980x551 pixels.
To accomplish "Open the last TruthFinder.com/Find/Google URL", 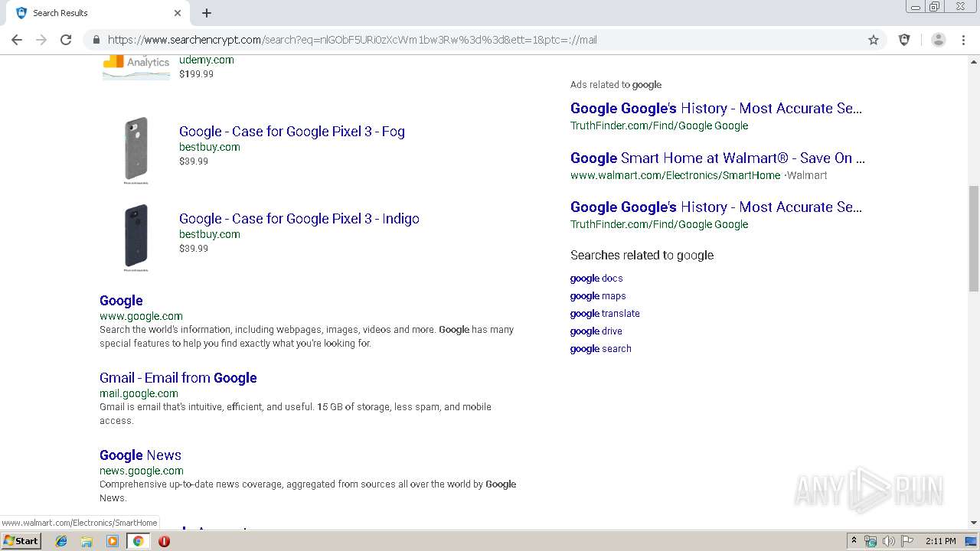I will tap(659, 224).
